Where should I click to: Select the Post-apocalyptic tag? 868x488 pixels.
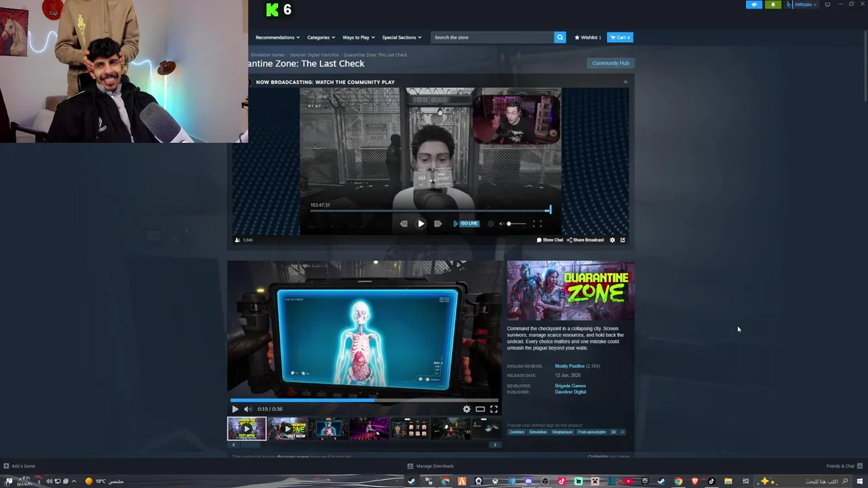tap(592, 432)
